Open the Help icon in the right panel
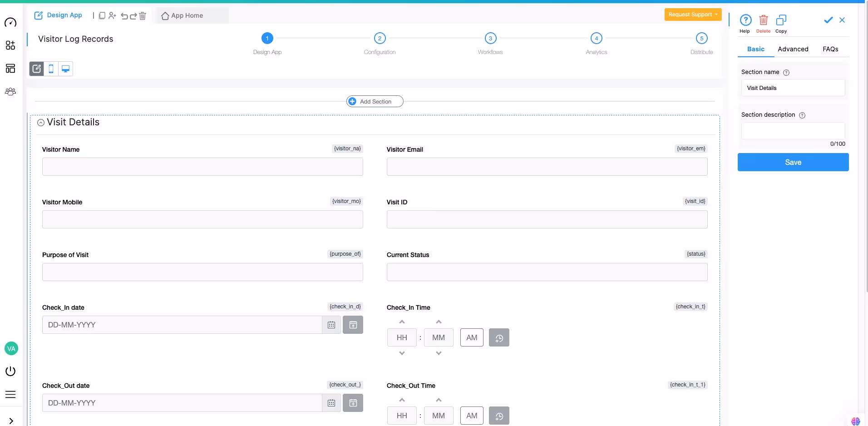This screenshot has height=426, width=868. 746,20
